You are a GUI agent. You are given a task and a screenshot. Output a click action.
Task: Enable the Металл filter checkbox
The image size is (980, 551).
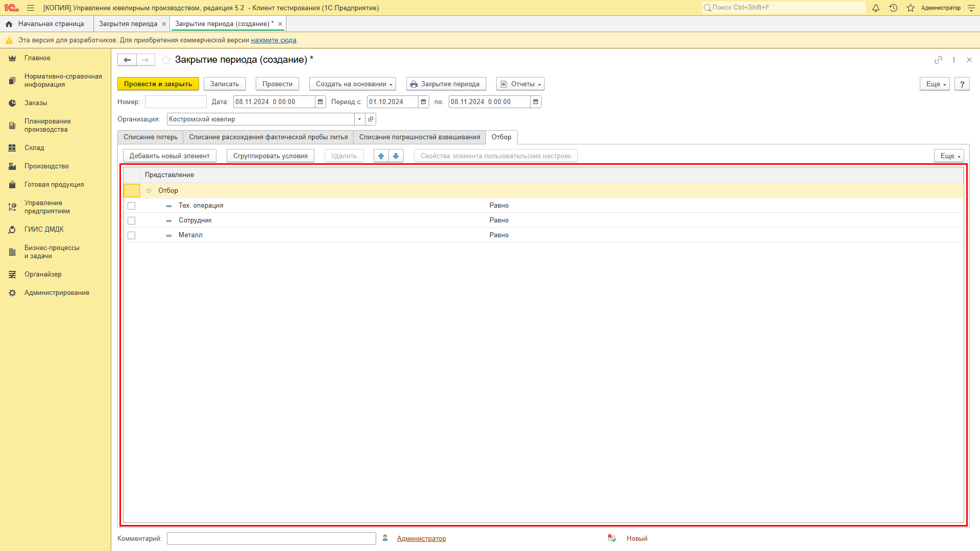(132, 236)
